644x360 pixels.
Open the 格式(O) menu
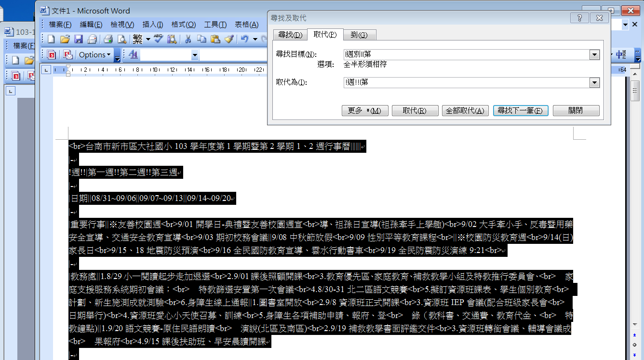point(184,25)
